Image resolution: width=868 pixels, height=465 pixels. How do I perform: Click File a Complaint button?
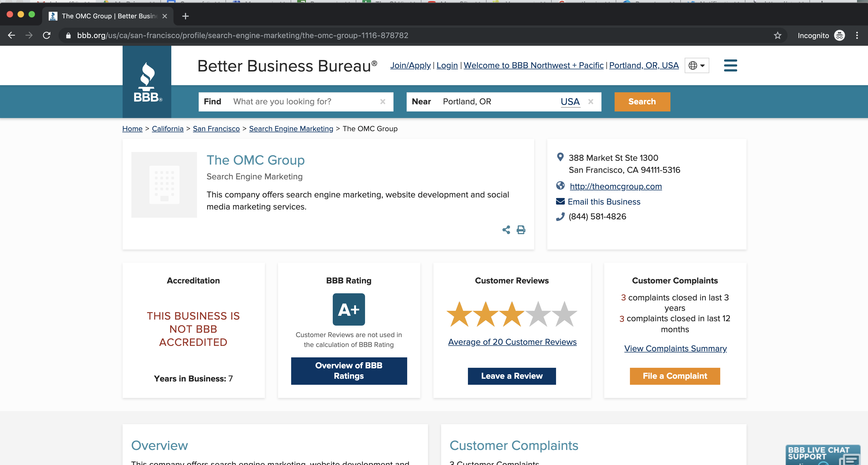675,376
